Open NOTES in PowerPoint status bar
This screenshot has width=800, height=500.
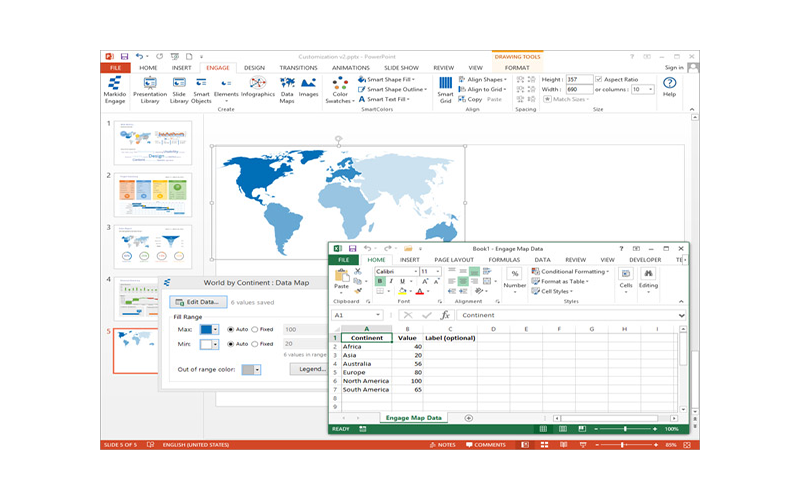(x=443, y=445)
